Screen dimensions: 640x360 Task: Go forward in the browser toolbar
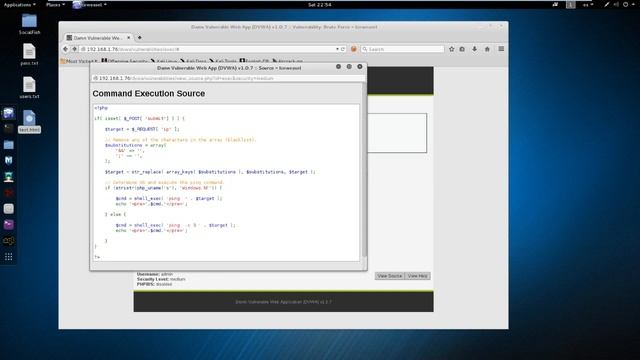click(x=74, y=49)
